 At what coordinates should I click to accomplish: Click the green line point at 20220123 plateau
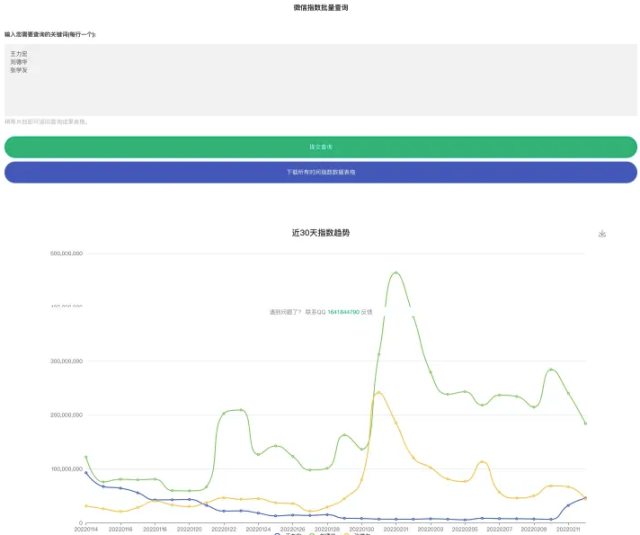tap(241, 410)
